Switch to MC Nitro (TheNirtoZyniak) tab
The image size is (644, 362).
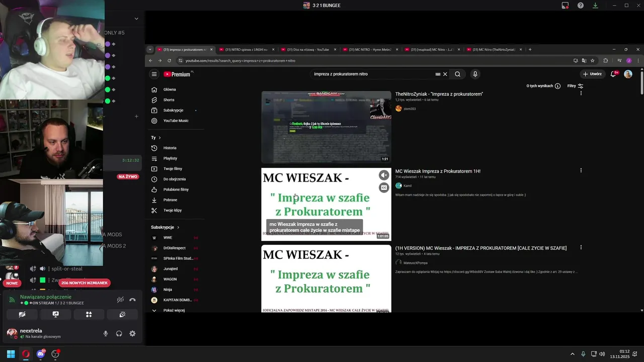tap(494, 49)
